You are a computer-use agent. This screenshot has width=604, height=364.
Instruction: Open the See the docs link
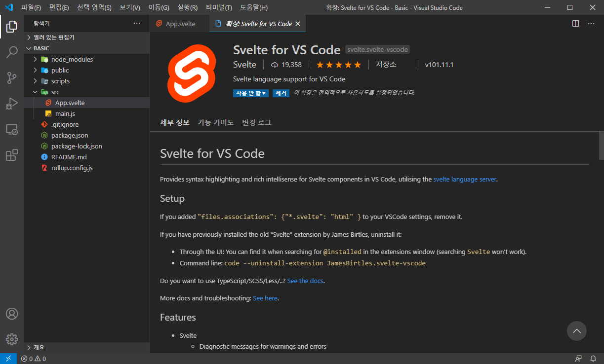(x=305, y=281)
